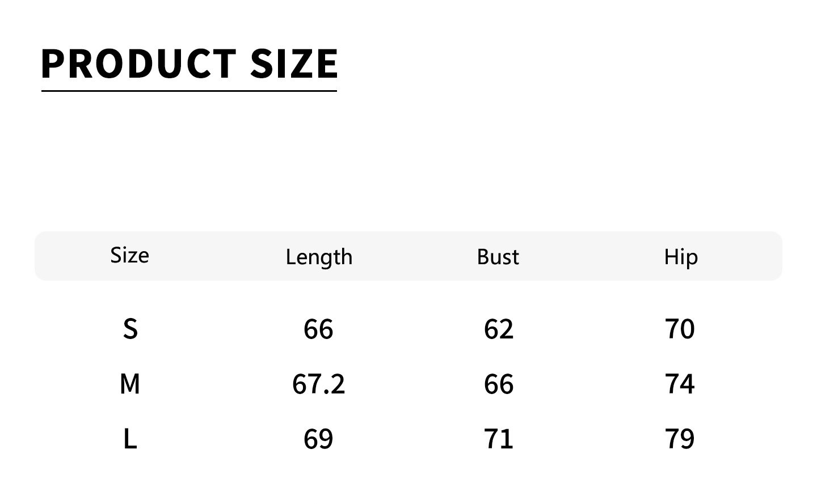817x504 pixels.
Task: Click the Hip column header
Action: coord(681,257)
